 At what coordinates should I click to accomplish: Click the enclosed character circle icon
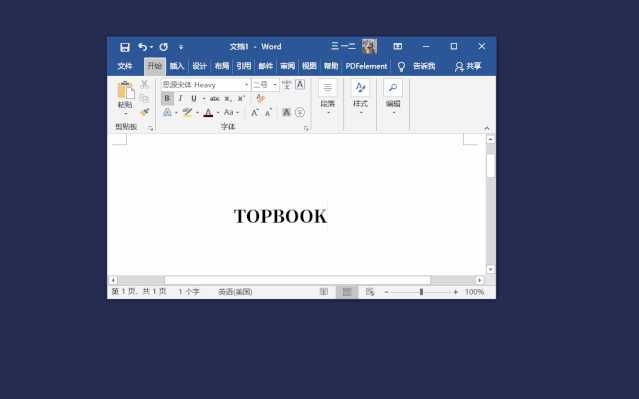pyautogui.click(x=300, y=112)
